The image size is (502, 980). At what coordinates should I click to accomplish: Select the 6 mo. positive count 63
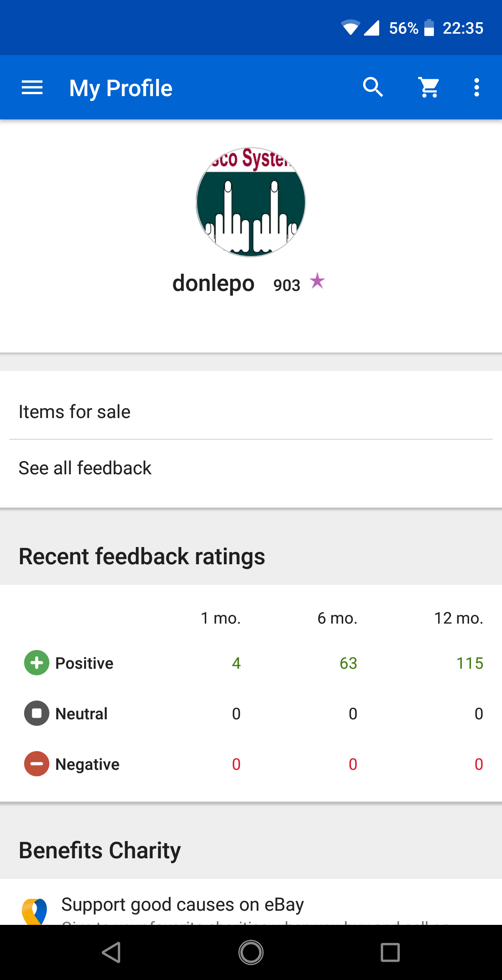point(348,663)
